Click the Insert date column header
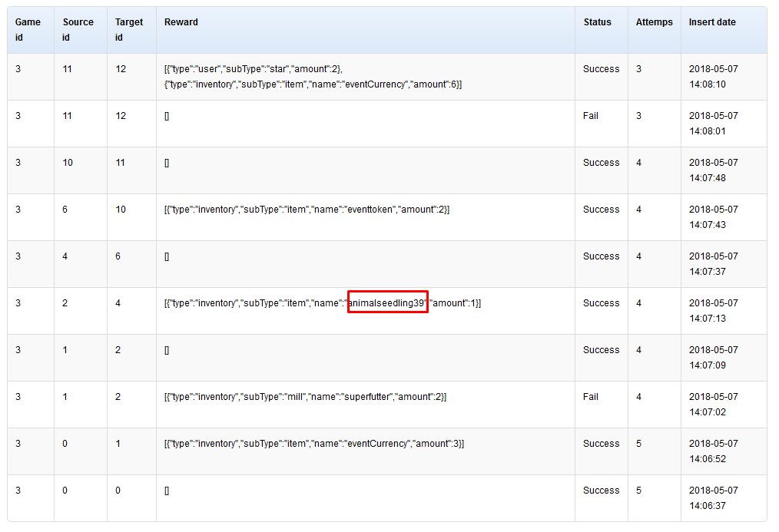 tap(712, 22)
